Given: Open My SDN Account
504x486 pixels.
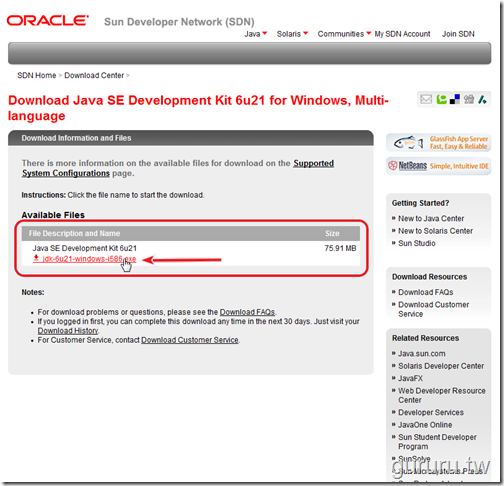Looking at the screenshot, I should [x=402, y=34].
